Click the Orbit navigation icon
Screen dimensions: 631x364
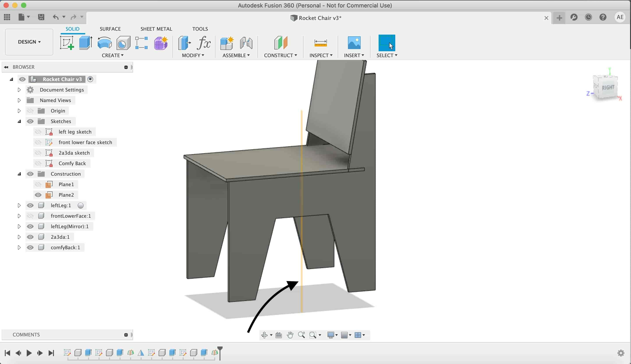(x=264, y=335)
